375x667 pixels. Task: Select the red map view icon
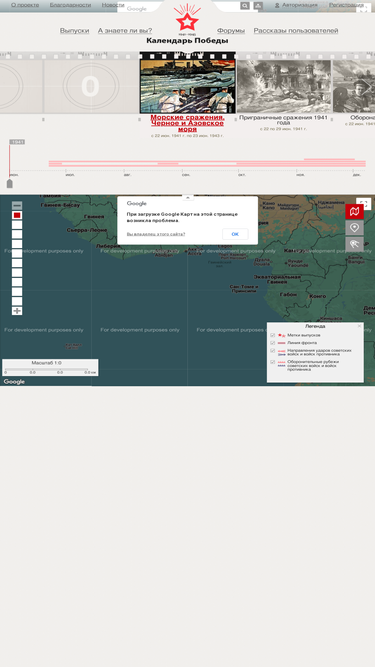pyautogui.click(x=354, y=211)
